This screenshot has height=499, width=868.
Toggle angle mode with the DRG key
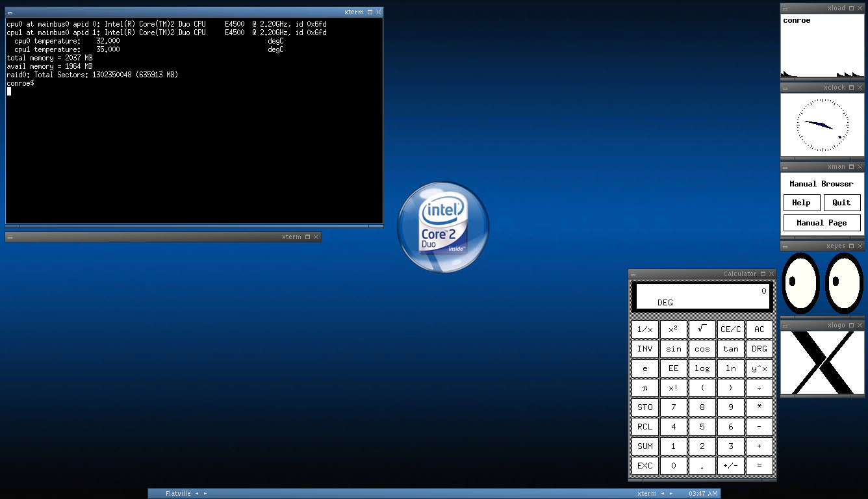(759, 349)
